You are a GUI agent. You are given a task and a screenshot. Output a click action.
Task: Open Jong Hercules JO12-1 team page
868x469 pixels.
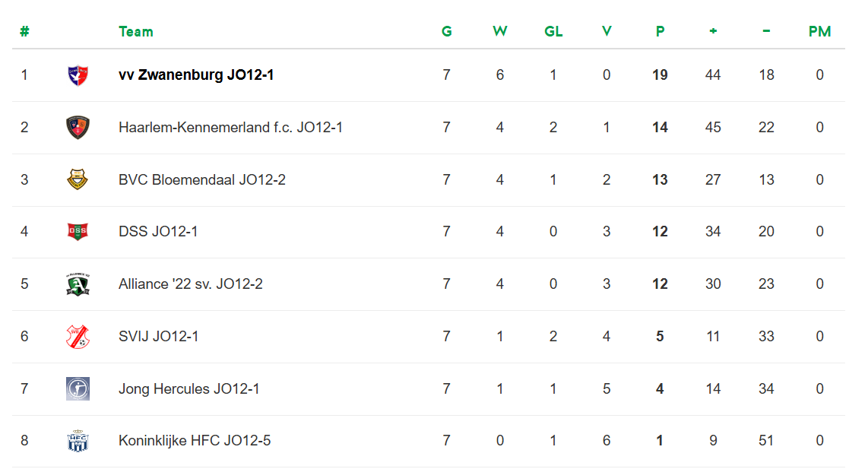pos(189,389)
